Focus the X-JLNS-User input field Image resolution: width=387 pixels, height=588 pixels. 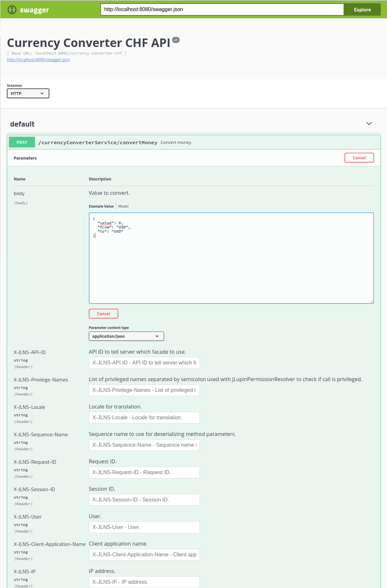[x=144, y=527]
